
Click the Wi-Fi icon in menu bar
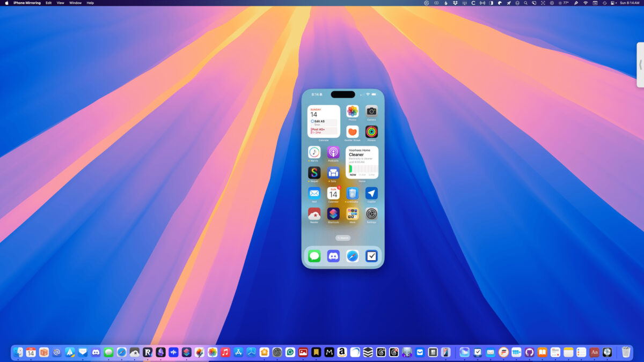pyautogui.click(x=586, y=3)
